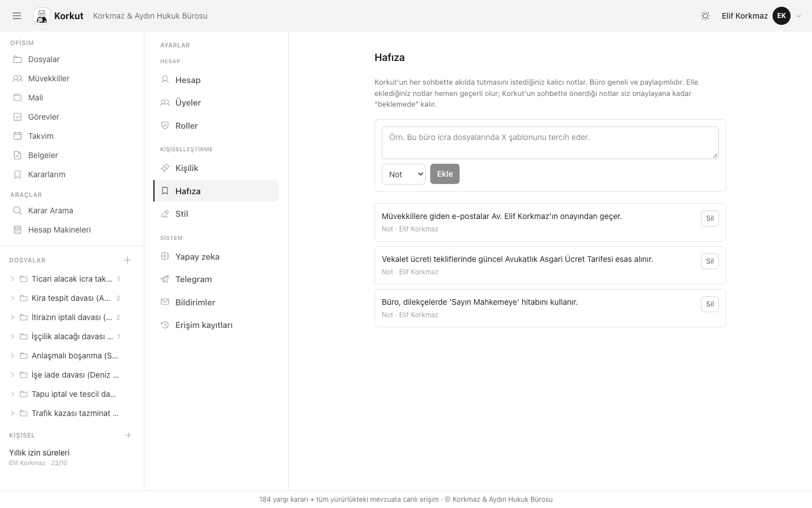Open Yapay zeka settings
Viewport: 812px width, 508px height.
pos(216,257)
